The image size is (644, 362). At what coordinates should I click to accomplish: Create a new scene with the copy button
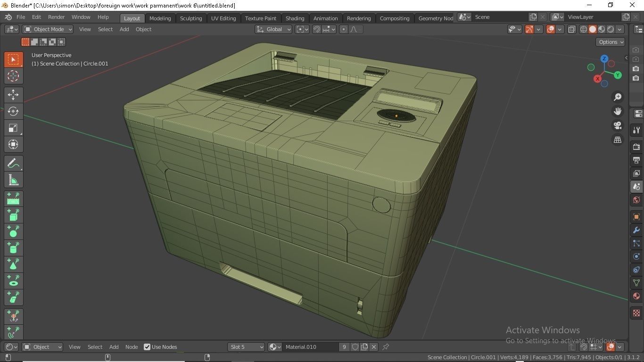[x=533, y=17]
